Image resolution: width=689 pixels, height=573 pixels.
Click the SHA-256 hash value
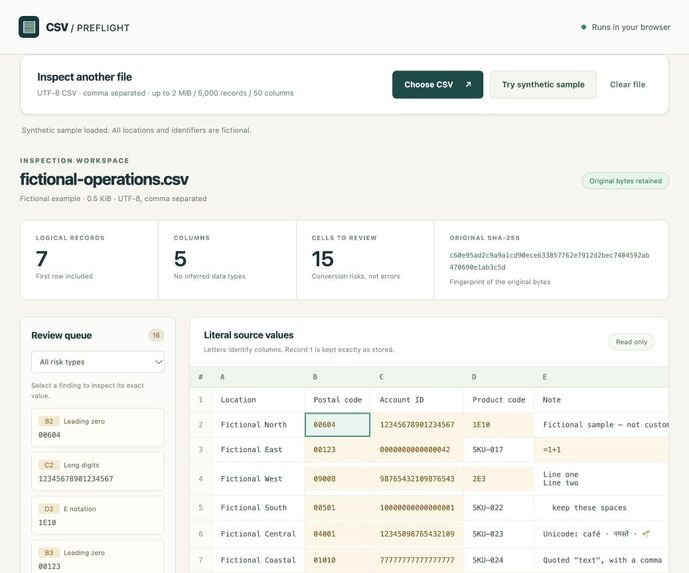tap(549, 261)
